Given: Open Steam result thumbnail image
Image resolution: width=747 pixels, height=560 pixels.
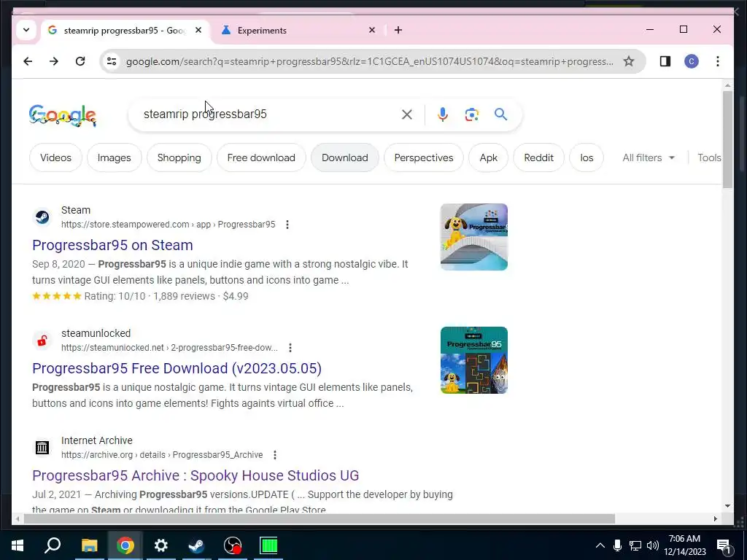Looking at the screenshot, I should click(x=474, y=237).
